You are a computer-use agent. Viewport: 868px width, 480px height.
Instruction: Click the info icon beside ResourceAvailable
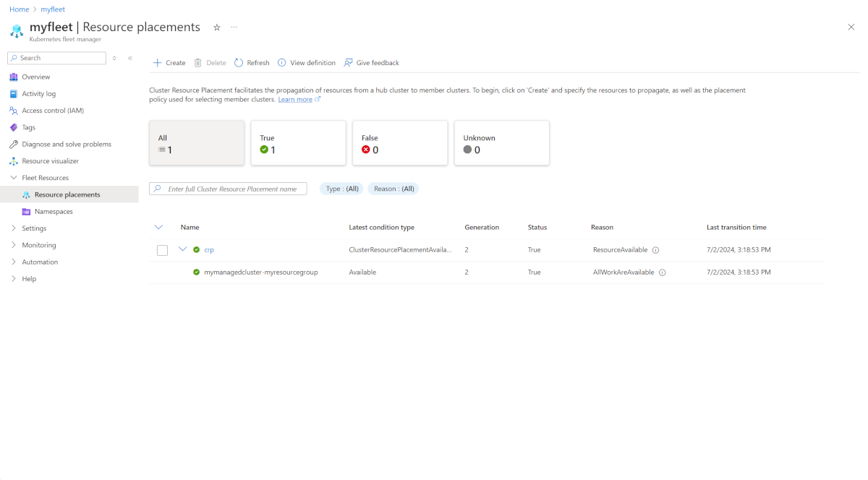point(655,249)
